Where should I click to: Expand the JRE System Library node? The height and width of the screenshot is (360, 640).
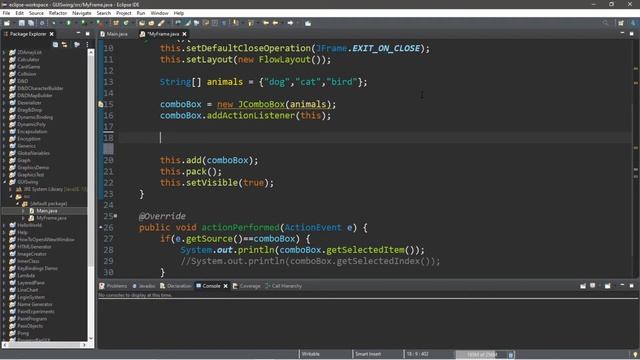(11, 189)
